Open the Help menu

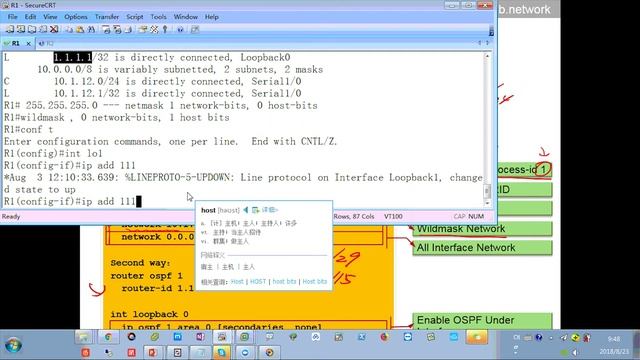click(211, 17)
